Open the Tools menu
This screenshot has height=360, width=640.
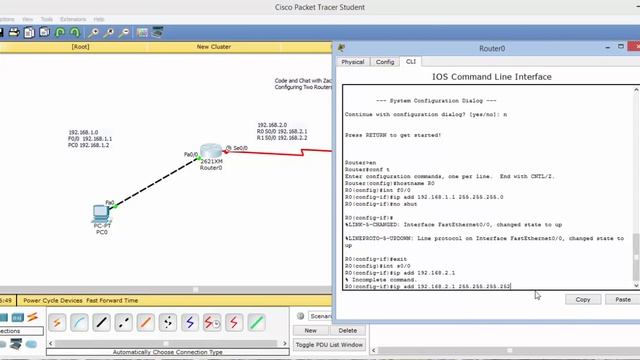click(47, 19)
